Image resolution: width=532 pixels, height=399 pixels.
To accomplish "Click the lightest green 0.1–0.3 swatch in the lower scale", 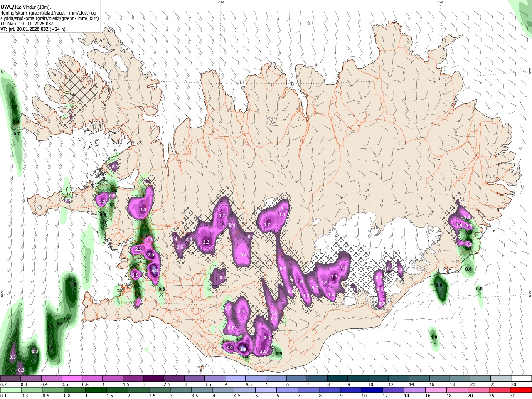I will (x=10, y=390).
